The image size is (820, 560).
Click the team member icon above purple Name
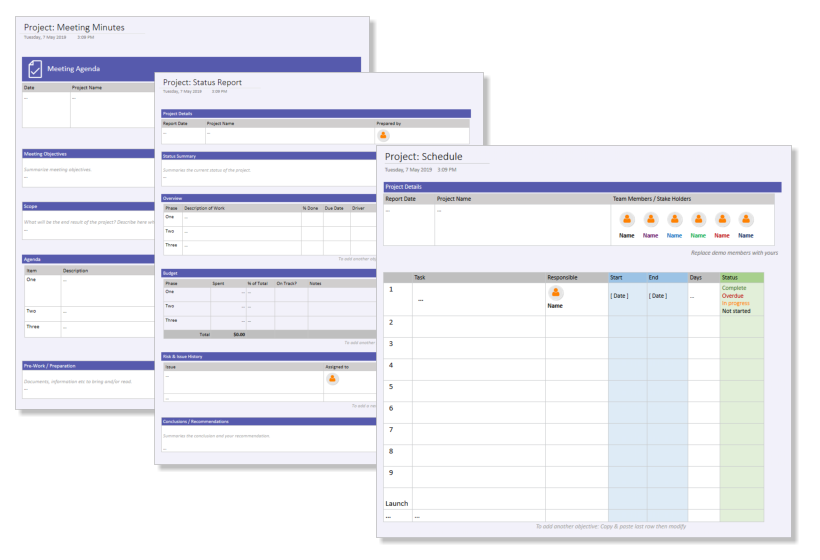[x=651, y=220]
